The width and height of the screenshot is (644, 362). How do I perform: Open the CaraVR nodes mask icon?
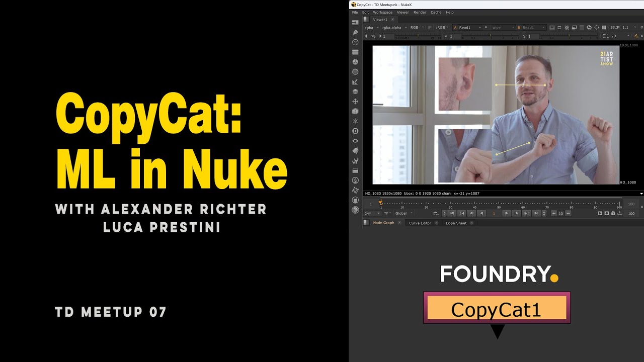[355, 200]
